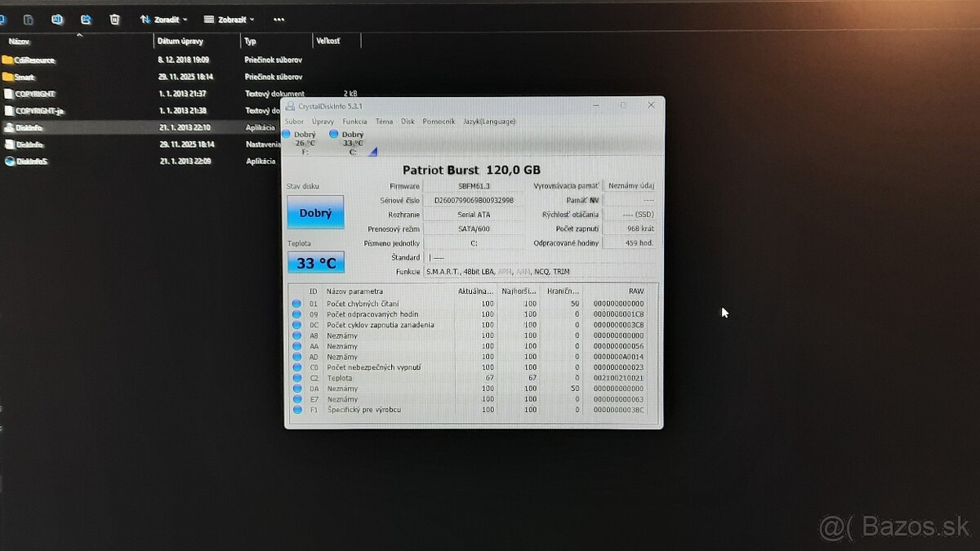This screenshot has height=551, width=980.
Task: Click the blue Dobrý health status button
Action: coord(315,213)
